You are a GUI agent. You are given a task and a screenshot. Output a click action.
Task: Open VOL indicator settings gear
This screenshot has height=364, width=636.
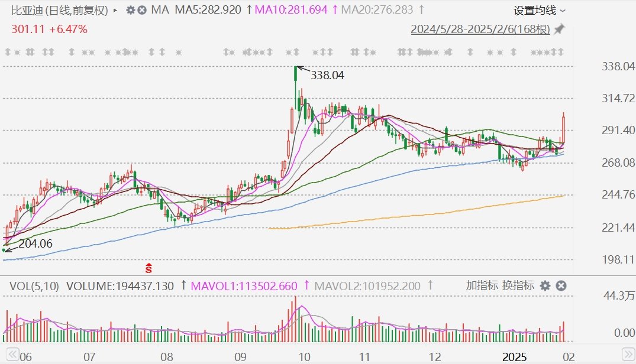(x=545, y=286)
